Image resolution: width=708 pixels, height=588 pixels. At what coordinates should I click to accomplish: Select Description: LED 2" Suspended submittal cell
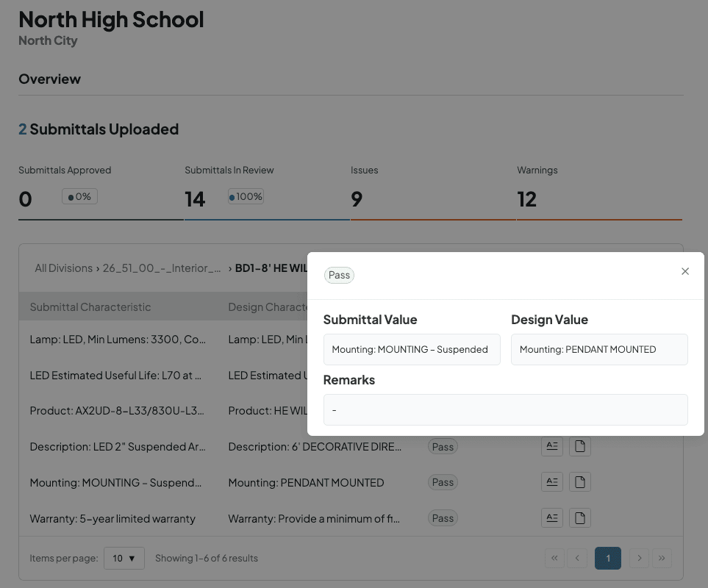118,447
